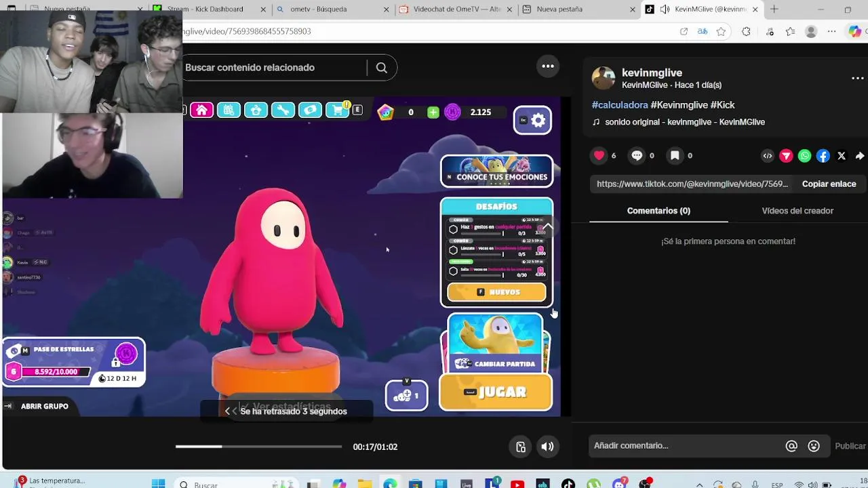Image resolution: width=868 pixels, height=488 pixels.
Task: Mute the video with the speaker button
Action: (x=547, y=447)
